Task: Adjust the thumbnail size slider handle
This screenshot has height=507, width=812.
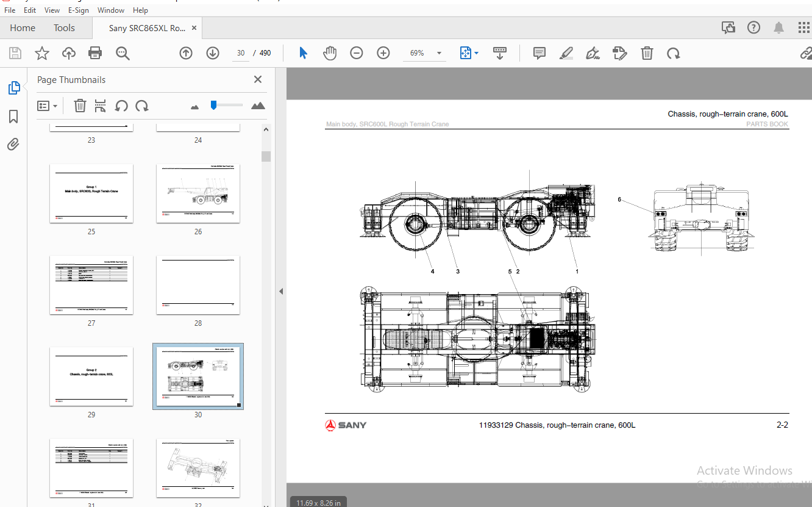Action: pos(213,105)
